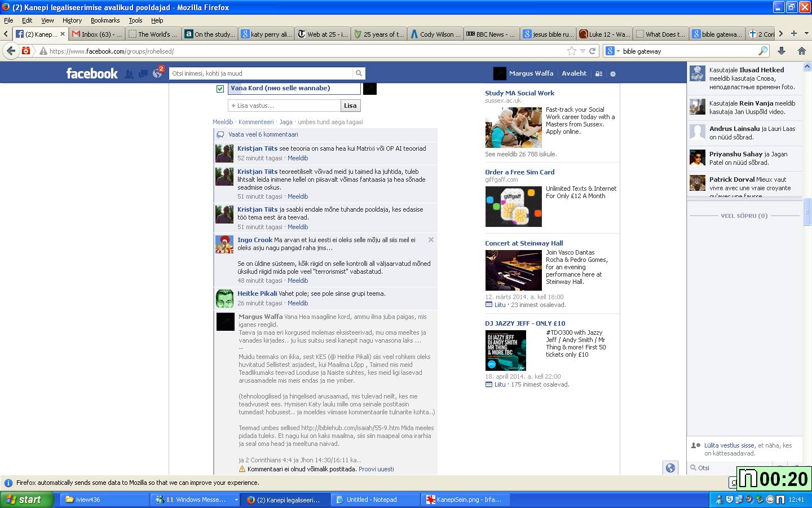This screenshot has height=508, width=812.
Task: Bookmark this page with the star icon
Action: click(x=572, y=51)
